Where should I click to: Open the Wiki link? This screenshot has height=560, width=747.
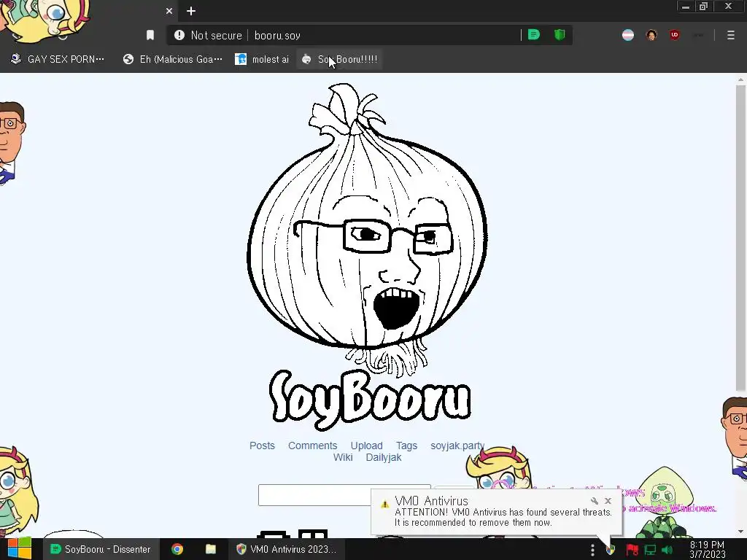(x=343, y=458)
